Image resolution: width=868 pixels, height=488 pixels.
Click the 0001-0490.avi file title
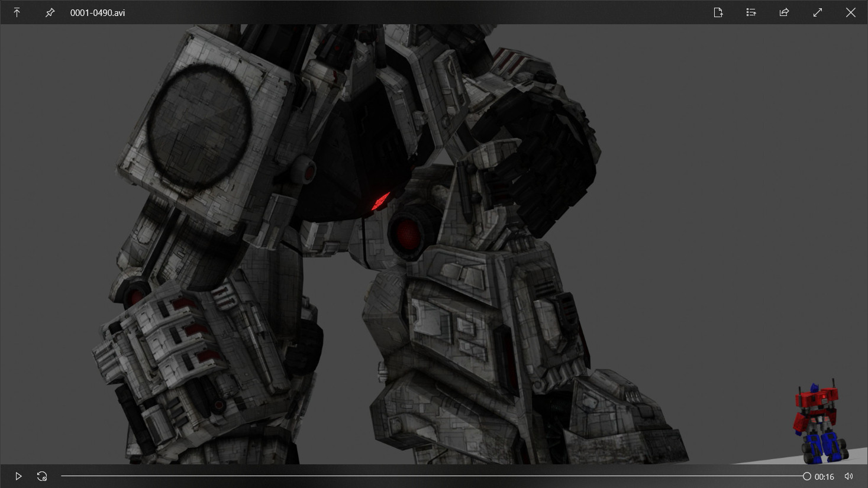pyautogui.click(x=98, y=12)
